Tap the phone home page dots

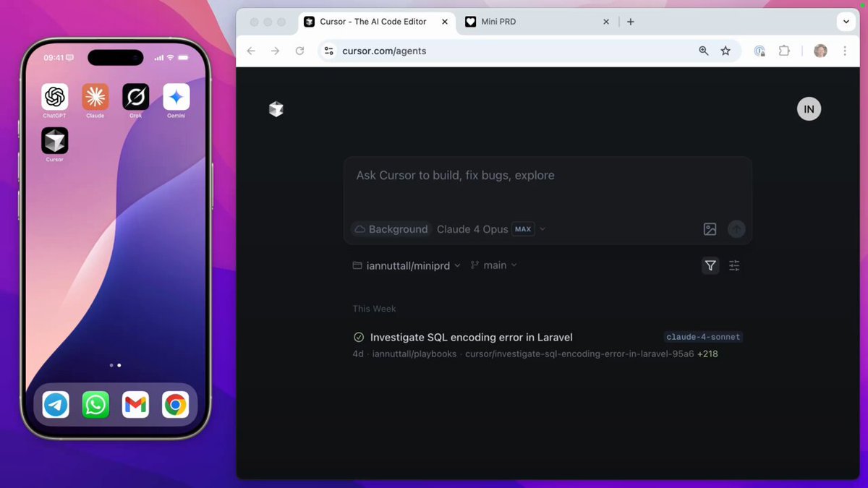point(115,365)
